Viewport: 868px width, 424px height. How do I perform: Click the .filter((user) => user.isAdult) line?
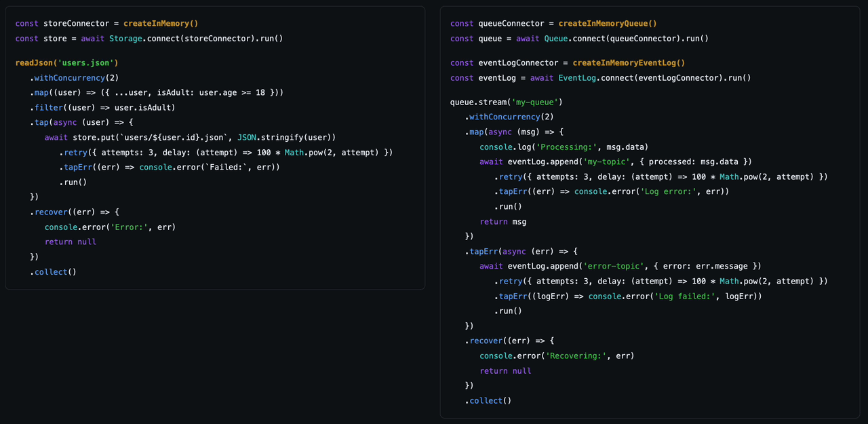click(x=102, y=108)
